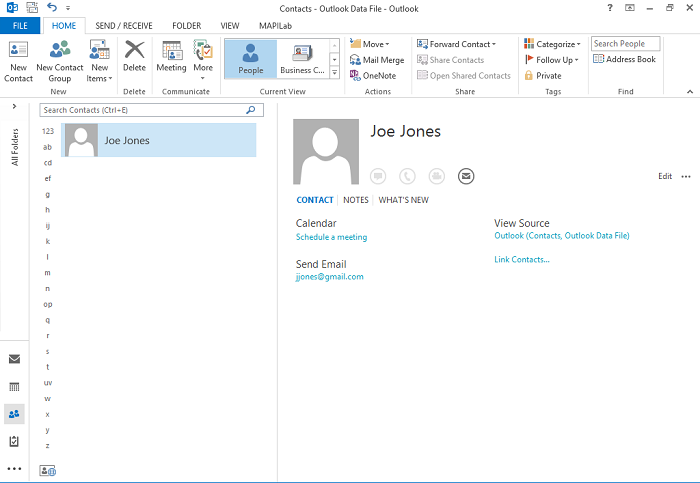Image resolution: width=700 pixels, height=483 pixels.
Task: Switch to NOTES card tab
Action: (356, 200)
